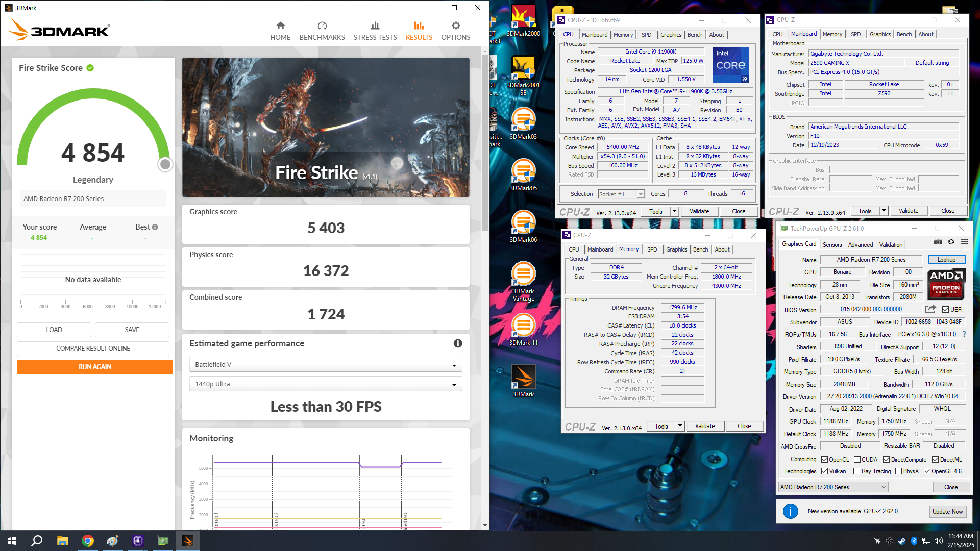Open Google Chrome from the taskbar
This screenshot has height=551, width=980.
(88, 541)
